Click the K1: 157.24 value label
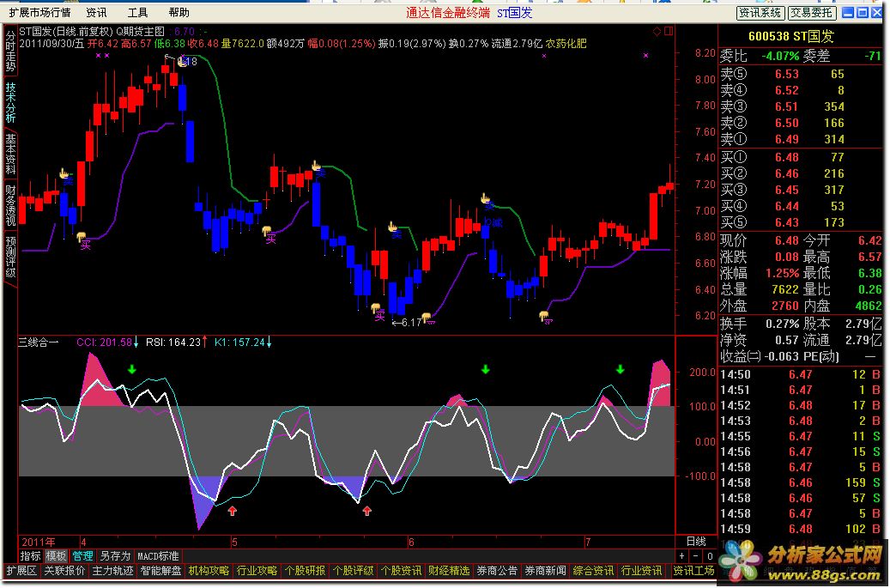890x588 pixels. click(x=240, y=342)
